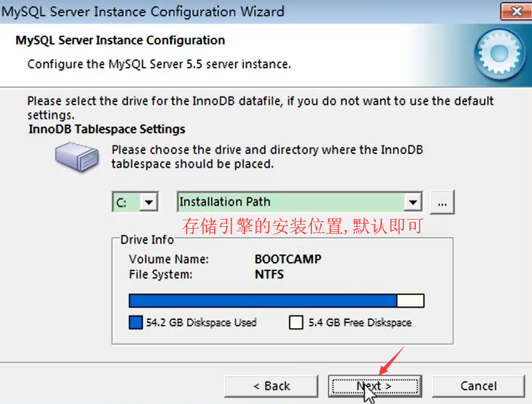Go back with the Back button
The width and height of the screenshot is (532, 404).
pyautogui.click(x=271, y=386)
